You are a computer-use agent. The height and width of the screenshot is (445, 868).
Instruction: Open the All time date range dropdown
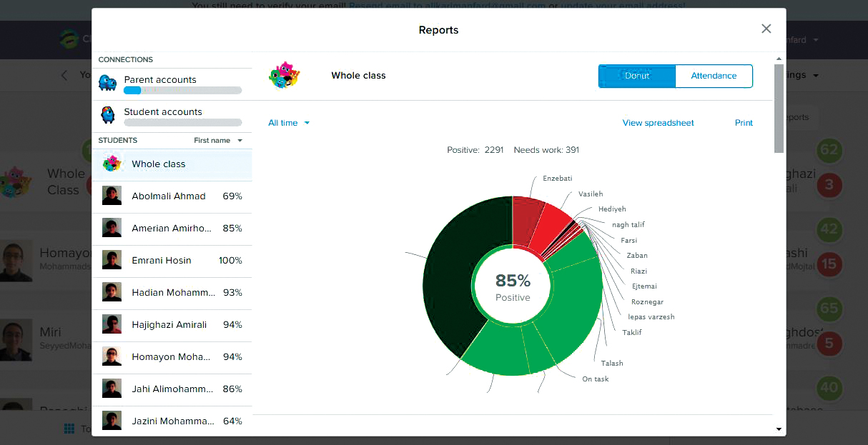[289, 123]
